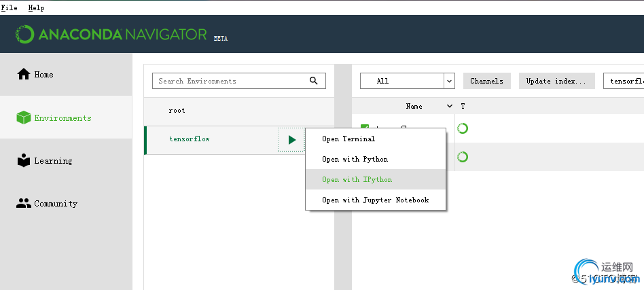Choose Open with IPython
The width and height of the screenshot is (644, 290).
point(376,179)
